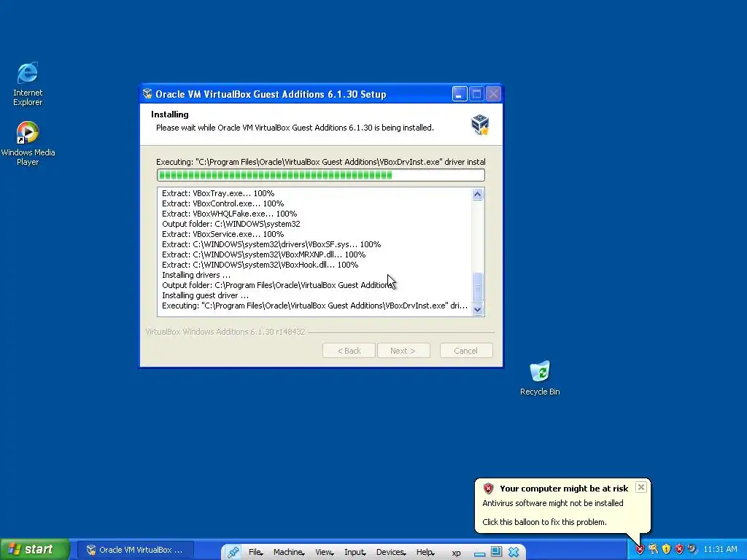Open the Start menu
This screenshot has width=747, height=560.
(35, 549)
